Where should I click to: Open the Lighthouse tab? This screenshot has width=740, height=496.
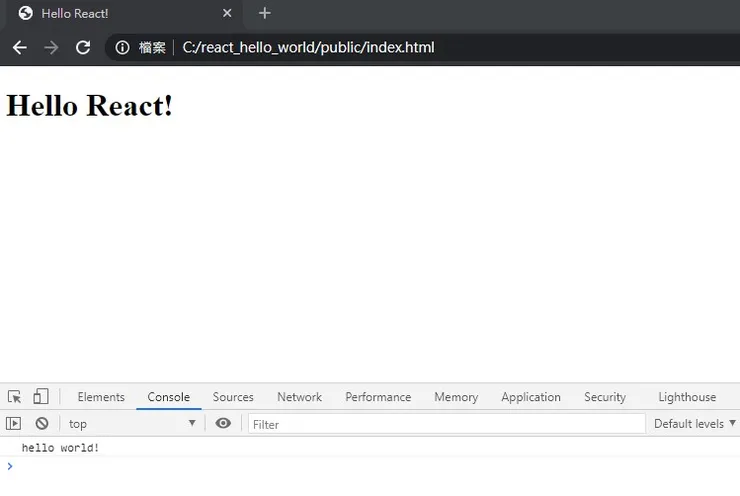pos(687,397)
